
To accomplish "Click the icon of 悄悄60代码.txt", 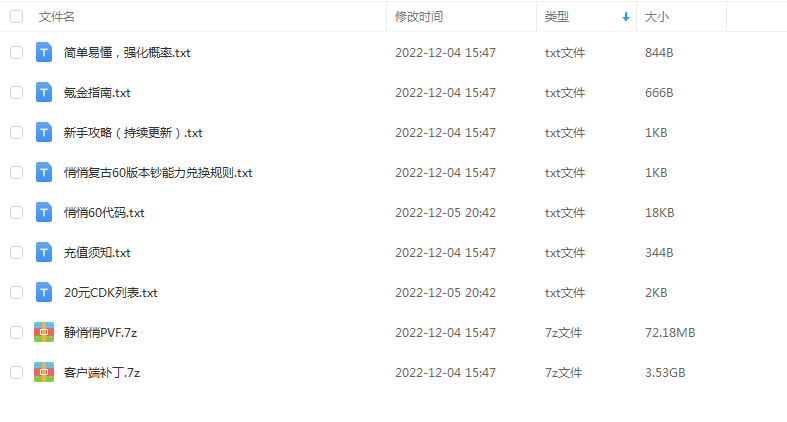I will [x=44, y=212].
